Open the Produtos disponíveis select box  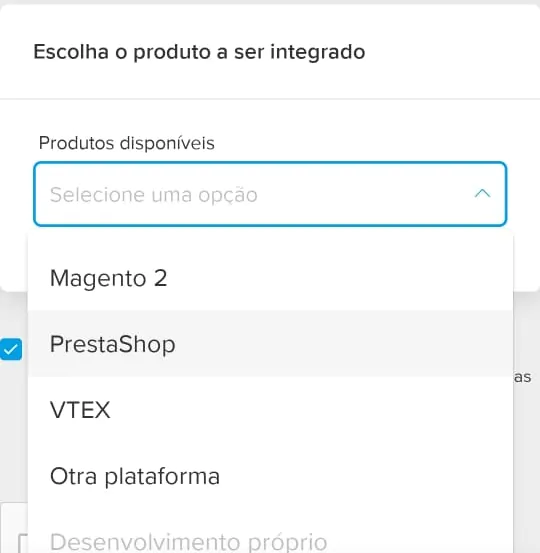tap(270, 194)
